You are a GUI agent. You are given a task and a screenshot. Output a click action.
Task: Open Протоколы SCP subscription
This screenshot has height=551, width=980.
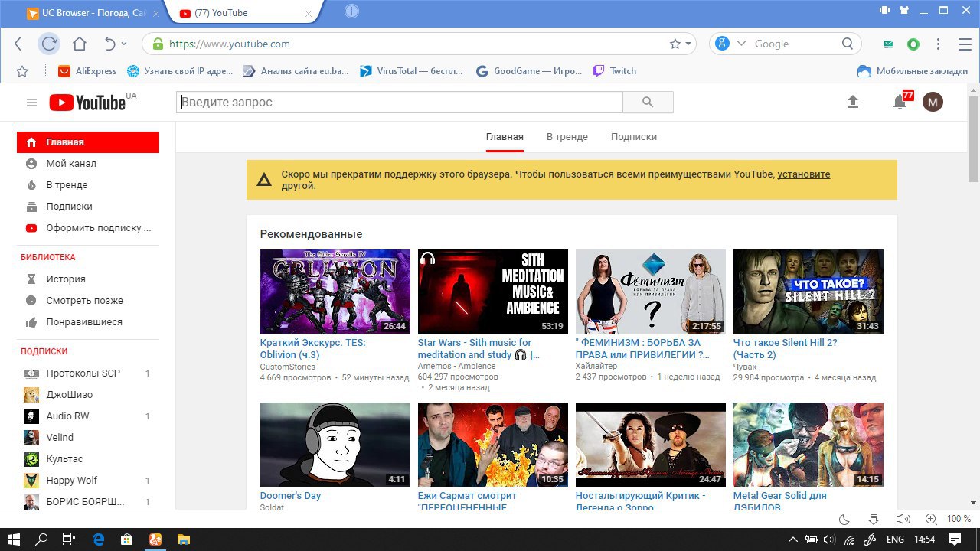click(88, 373)
